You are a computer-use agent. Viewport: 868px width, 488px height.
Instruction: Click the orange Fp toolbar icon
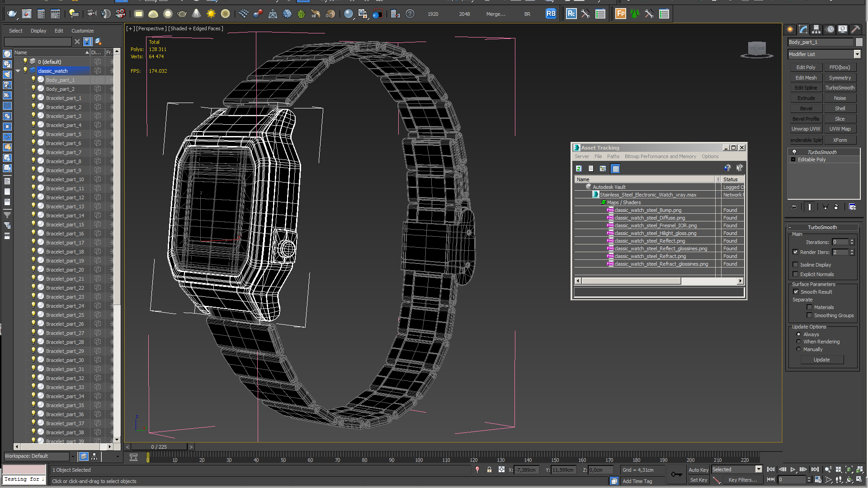[621, 14]
